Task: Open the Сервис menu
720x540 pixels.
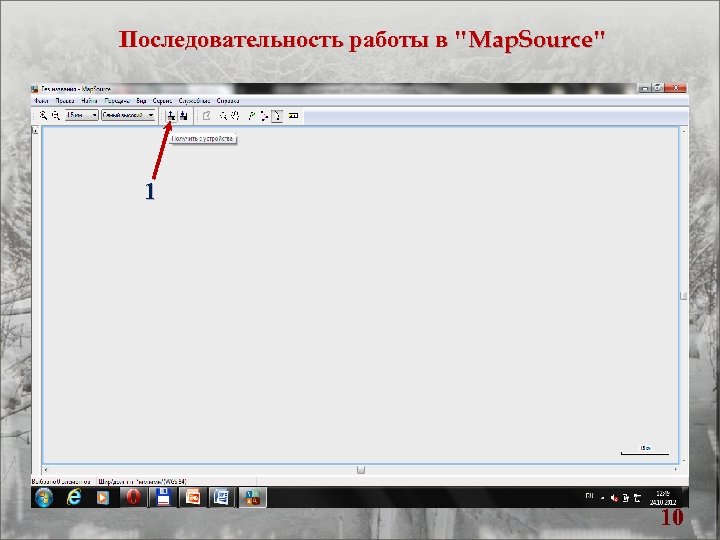Action: pos(162,101)
